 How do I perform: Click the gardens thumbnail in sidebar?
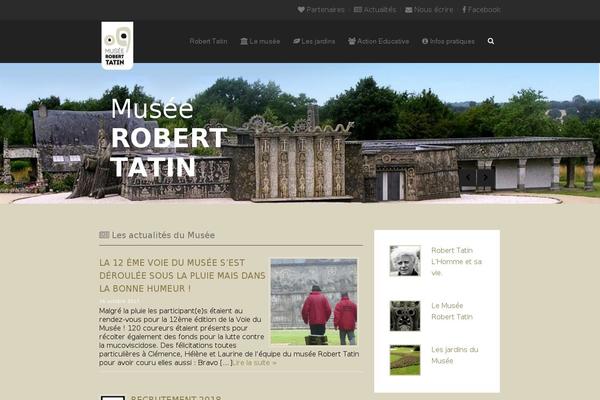[x=405, y=360]
